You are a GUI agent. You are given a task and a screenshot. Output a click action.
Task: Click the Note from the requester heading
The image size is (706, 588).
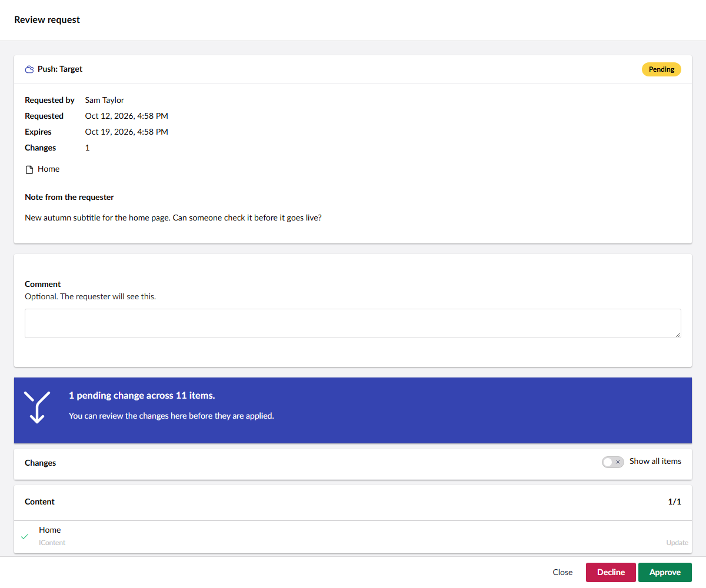click(69, 197)
